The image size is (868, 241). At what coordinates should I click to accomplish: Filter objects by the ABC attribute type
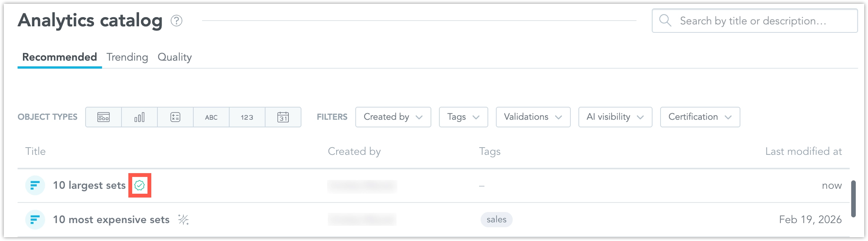point(211,117)
